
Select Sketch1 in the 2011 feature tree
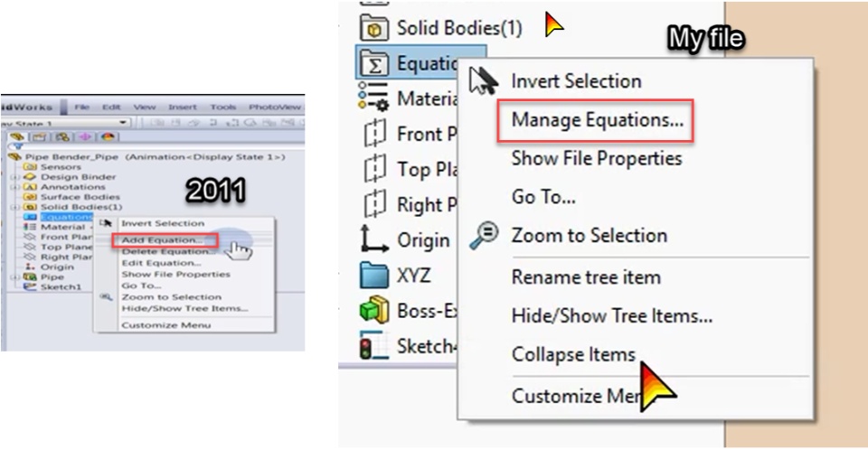tap(61, 286)
